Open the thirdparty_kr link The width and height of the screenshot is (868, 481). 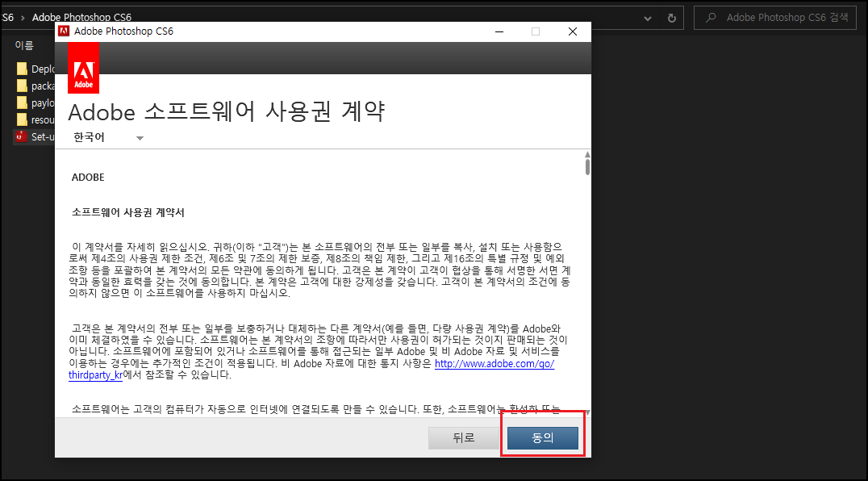(x=95, y=375)
